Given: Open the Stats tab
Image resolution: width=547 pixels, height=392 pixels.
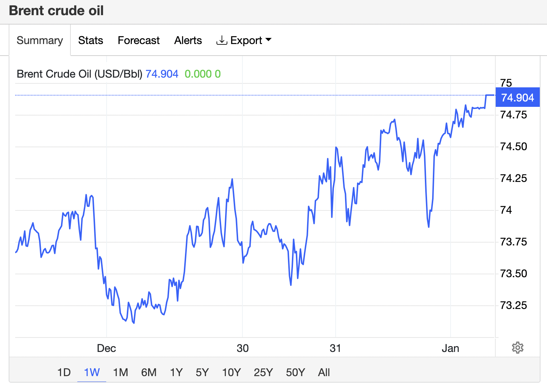Looking at the screenshot, I should coord(91,40).
